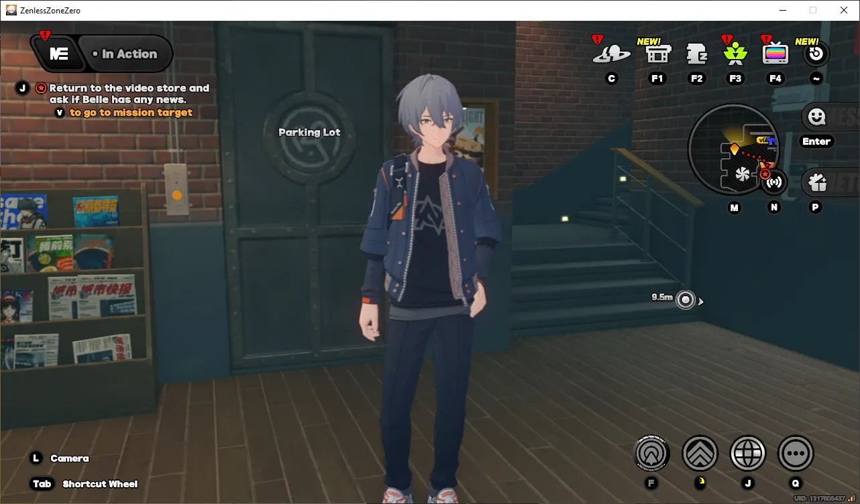This screenshot has height=504, width=860.
Task: Click the In Action status label
Action: tap(125, 54)
